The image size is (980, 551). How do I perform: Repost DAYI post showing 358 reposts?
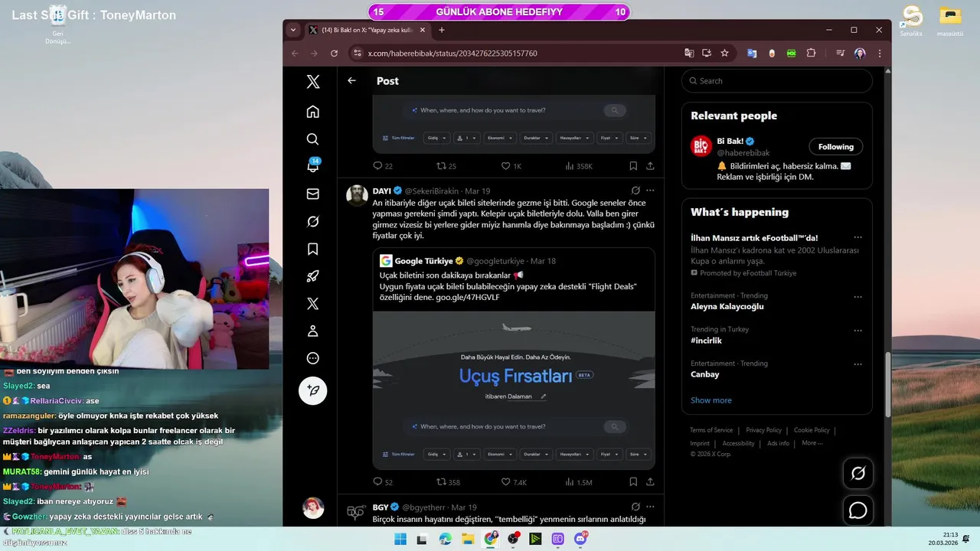click(448, 482)
